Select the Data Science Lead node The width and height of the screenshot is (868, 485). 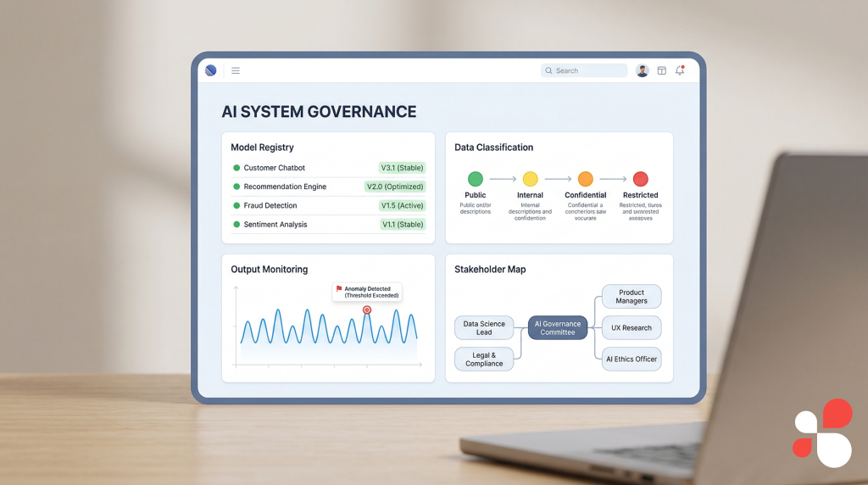click(x=484, y=328)
